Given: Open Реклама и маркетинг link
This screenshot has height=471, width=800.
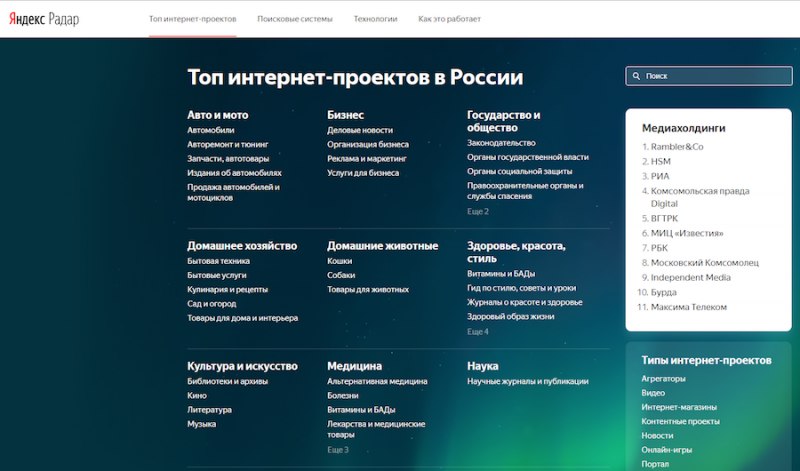Looking at the screenshot, I should (367, 159).
